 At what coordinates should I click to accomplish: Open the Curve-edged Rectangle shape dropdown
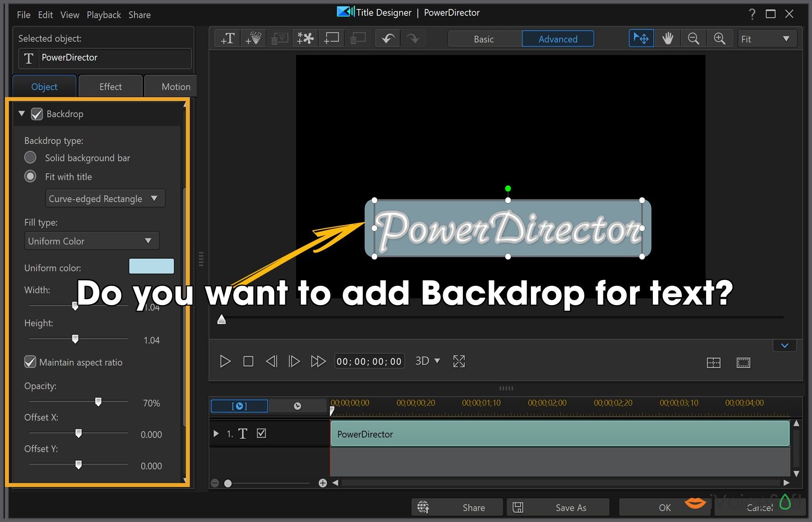click(106, 199)
